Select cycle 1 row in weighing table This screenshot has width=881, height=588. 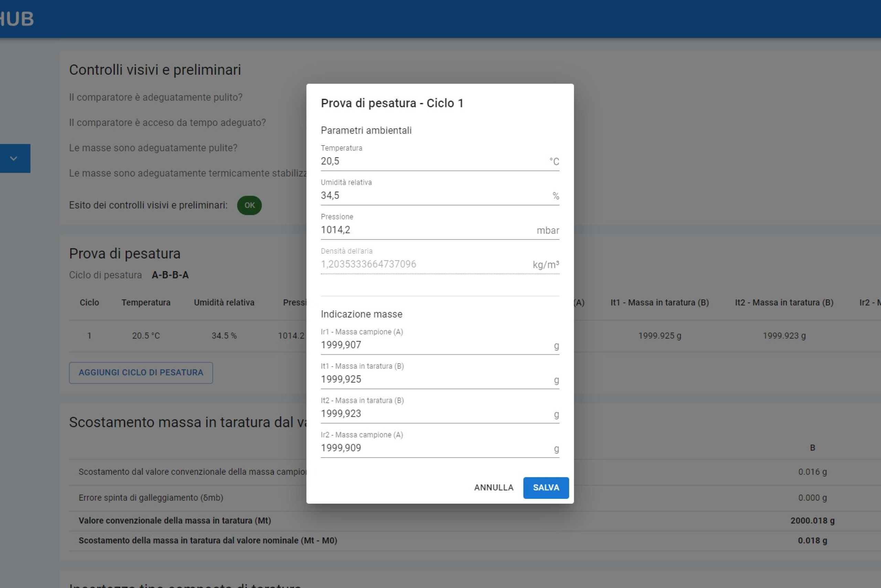coord(89,335)
